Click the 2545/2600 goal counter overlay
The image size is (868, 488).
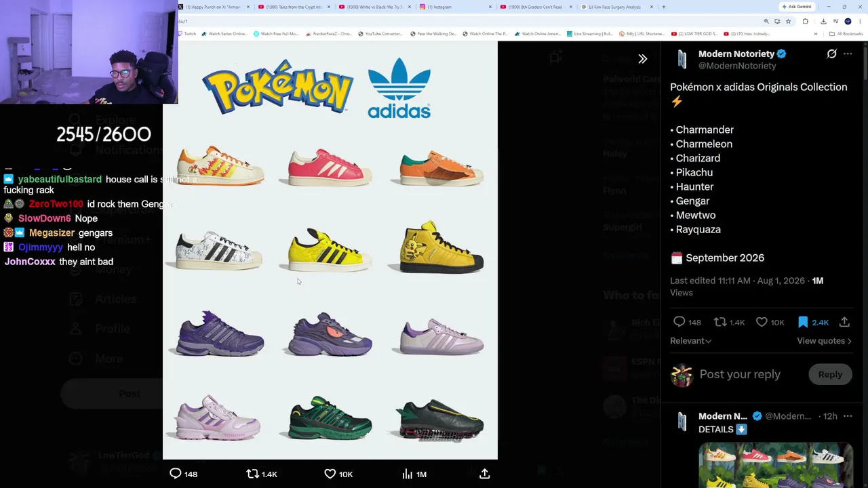pyautogui.click(x=103, y=134)
